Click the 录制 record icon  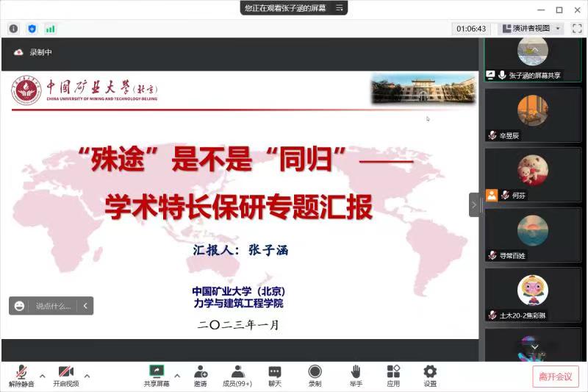point(315,376)
